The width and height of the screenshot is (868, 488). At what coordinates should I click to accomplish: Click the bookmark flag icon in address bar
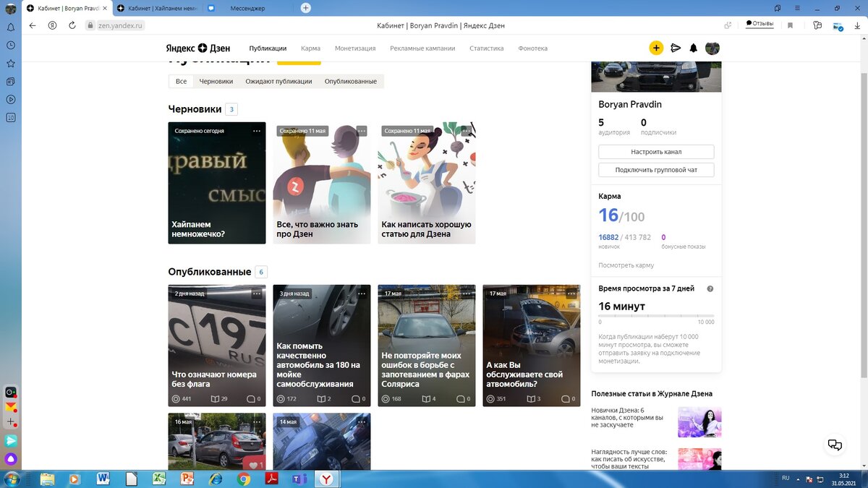(790, 25)
